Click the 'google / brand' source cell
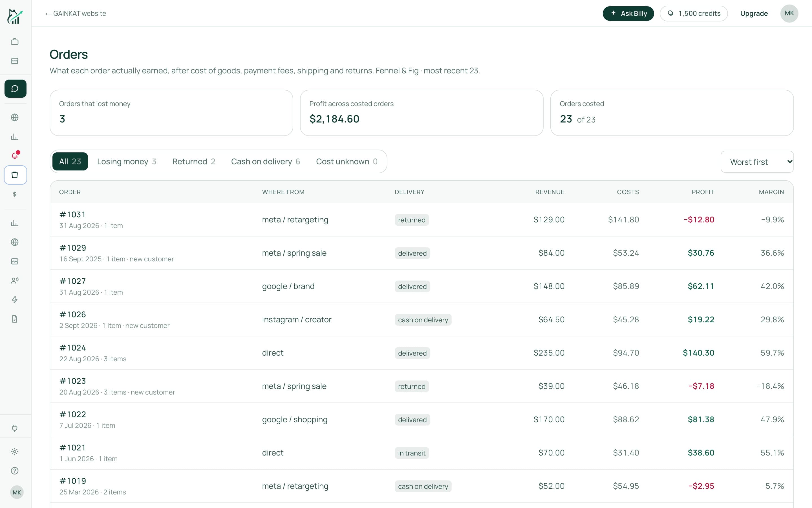This screenshot has height=508, width=812. pyautogui.click(x=288, y=286)
